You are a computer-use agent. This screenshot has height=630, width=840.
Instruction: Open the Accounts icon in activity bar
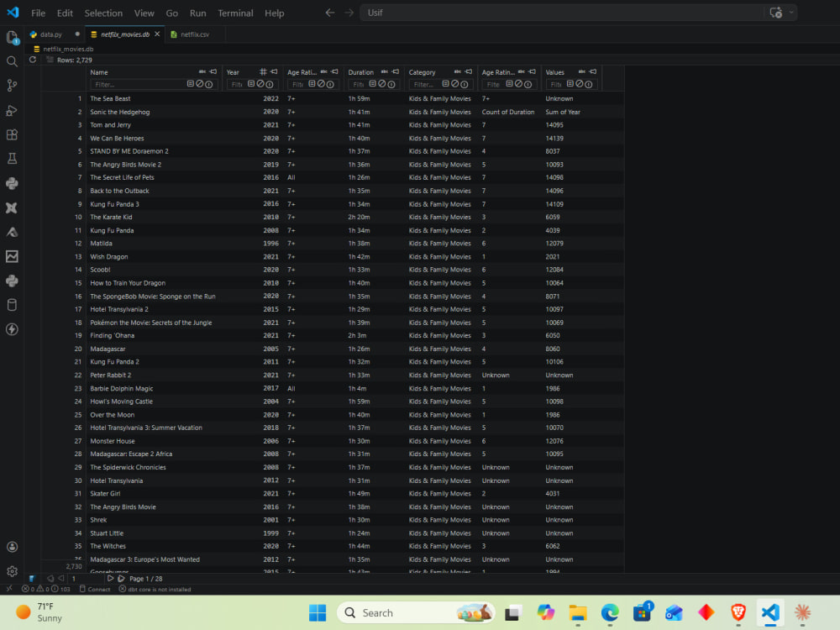coord(12,547)
